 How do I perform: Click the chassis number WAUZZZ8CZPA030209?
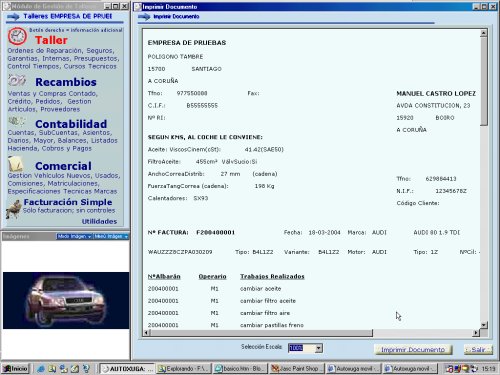[180, 252]
